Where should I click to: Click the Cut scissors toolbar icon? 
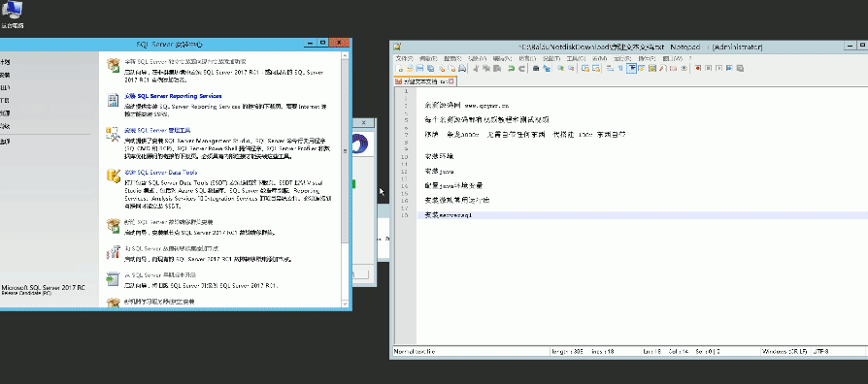pos(476,69)
